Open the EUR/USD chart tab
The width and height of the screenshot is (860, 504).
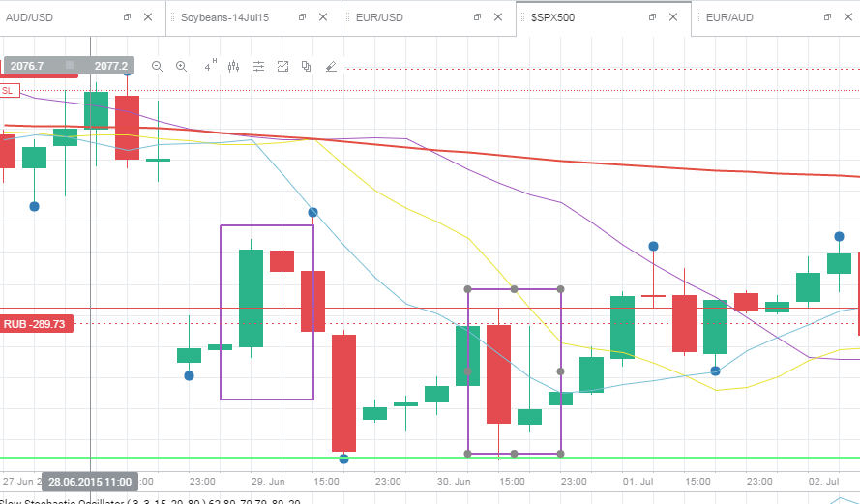pyautogui.click(x=379, y=17)
